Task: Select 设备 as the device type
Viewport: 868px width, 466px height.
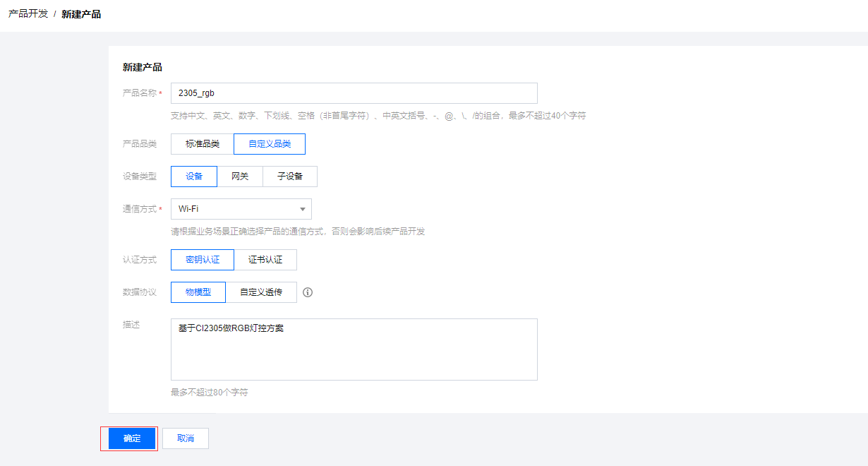Action: 194,177
